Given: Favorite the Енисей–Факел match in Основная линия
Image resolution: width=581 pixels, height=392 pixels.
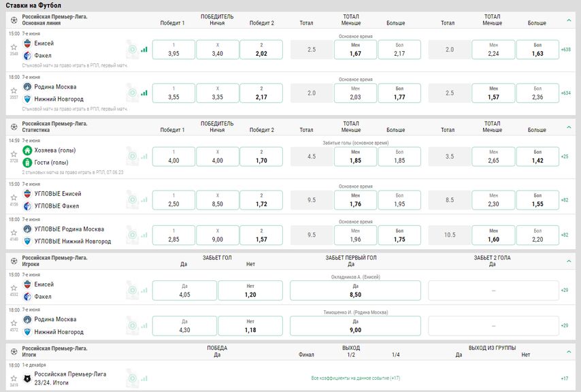Looking at the screenshot, I should click(14, 47).
